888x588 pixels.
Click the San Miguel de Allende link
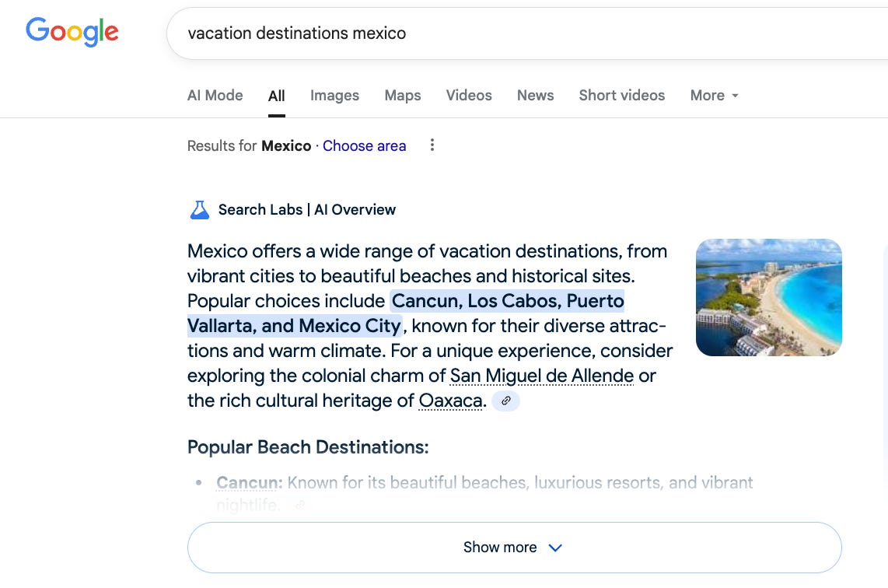coord(541,376)
